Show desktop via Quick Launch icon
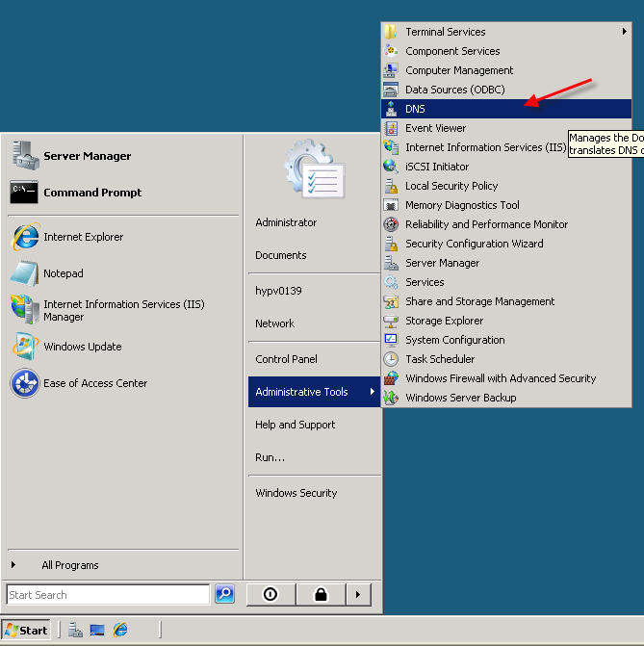Image resolution: width=644 pixels, height=646 pixels. [x=97, y=630]
